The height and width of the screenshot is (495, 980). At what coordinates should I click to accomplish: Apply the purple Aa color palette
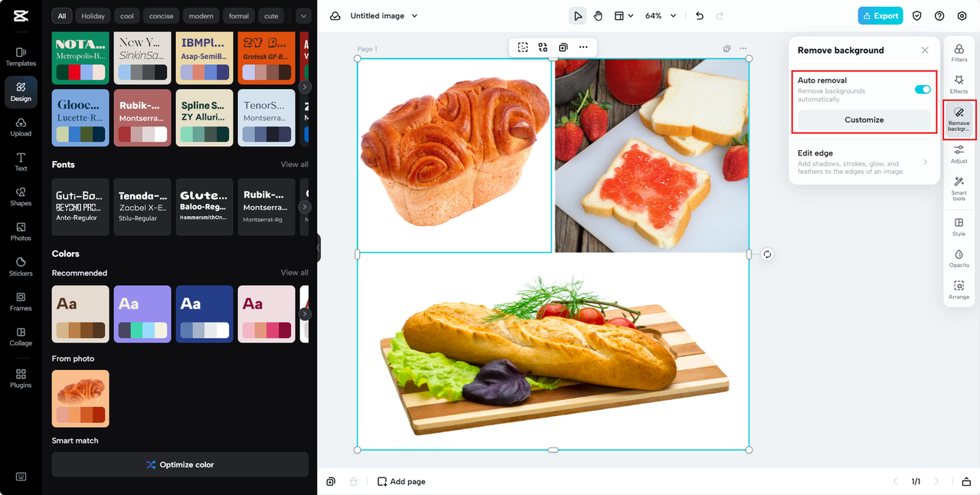pyautogui.click(x=142, y=313)
